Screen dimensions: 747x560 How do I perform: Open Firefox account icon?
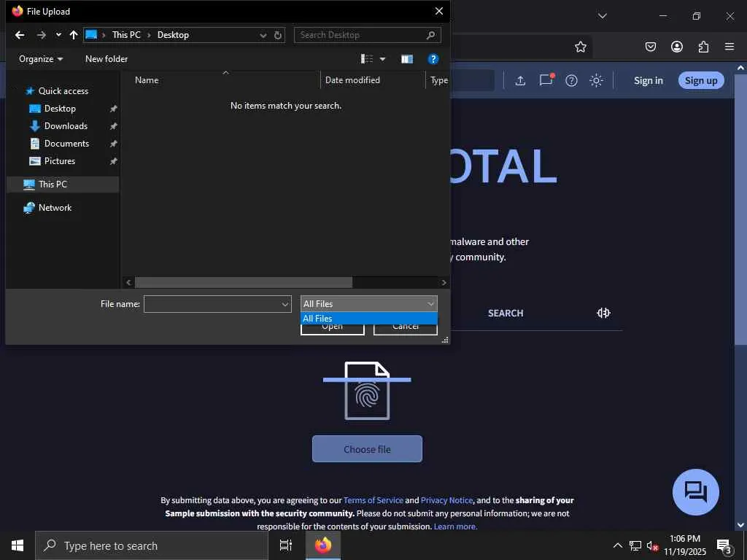pos(677,47)
